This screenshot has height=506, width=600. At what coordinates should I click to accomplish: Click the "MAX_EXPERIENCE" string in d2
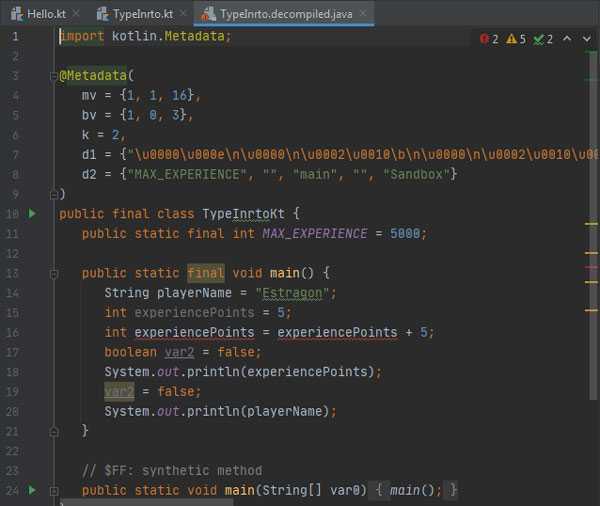pyautogui.click(x=187, y=174)
